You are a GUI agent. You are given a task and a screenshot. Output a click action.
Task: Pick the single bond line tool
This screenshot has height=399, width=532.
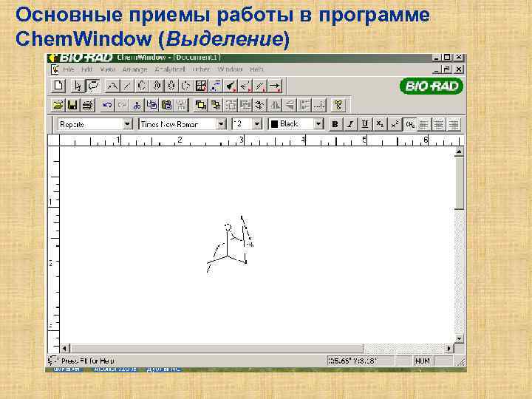pos(127,86)
